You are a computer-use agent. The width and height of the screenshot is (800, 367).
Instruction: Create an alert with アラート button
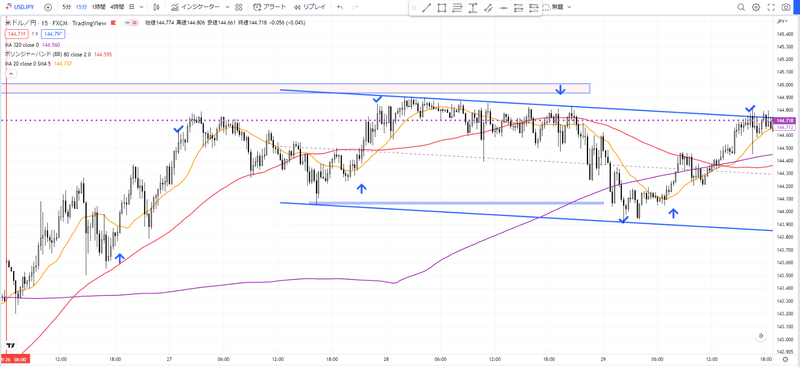pyautogui.click(x=270, y=7)
